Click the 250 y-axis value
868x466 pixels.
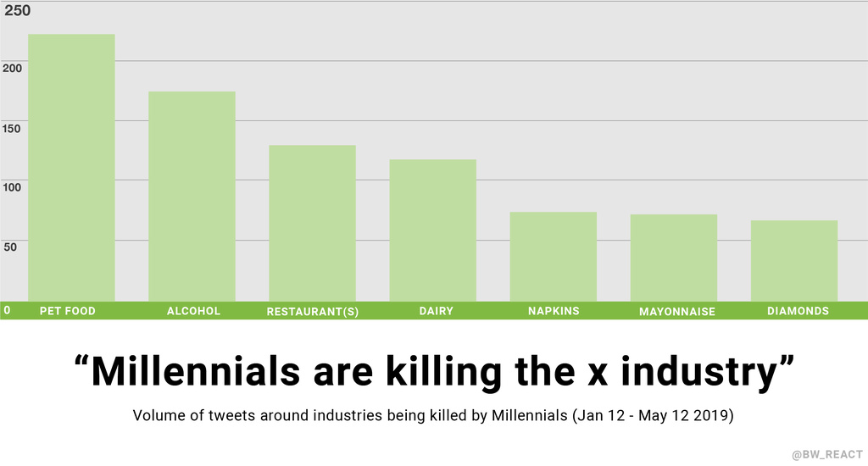[x=18, y=11]
